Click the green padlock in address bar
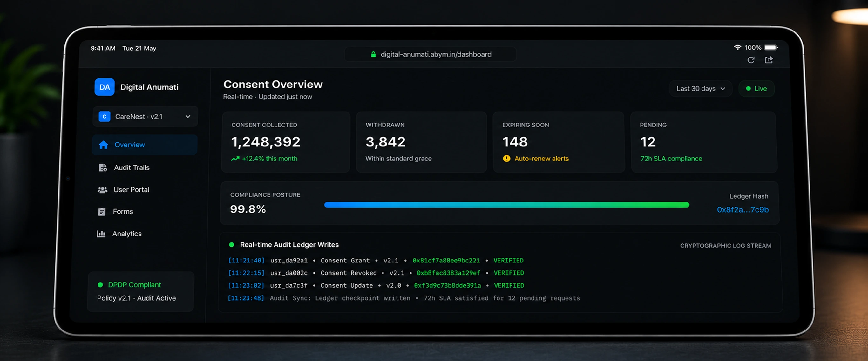 tap(373, 54)
